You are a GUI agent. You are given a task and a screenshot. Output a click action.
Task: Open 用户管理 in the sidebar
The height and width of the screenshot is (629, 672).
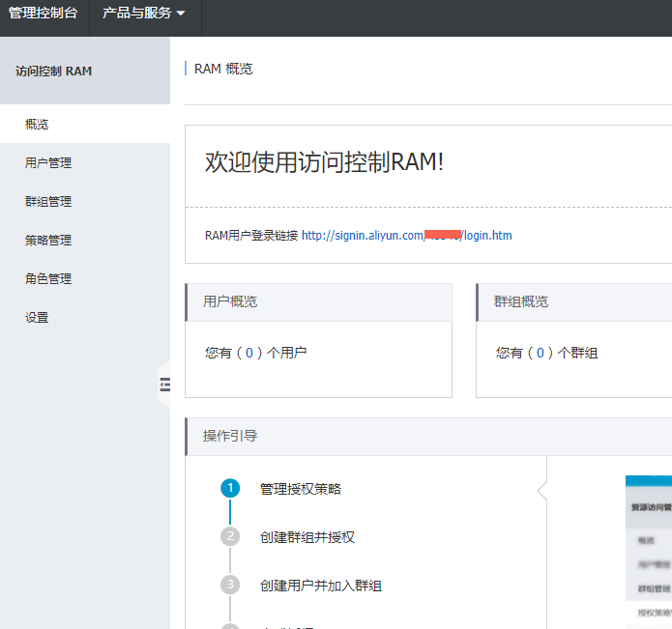point(85,162)
